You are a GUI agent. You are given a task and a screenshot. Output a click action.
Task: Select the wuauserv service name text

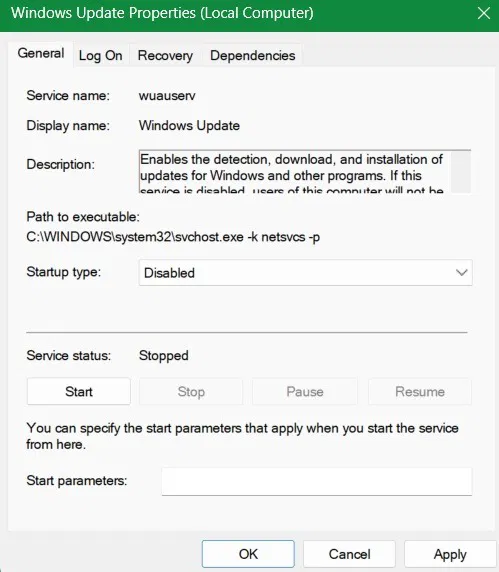[167, 96]
